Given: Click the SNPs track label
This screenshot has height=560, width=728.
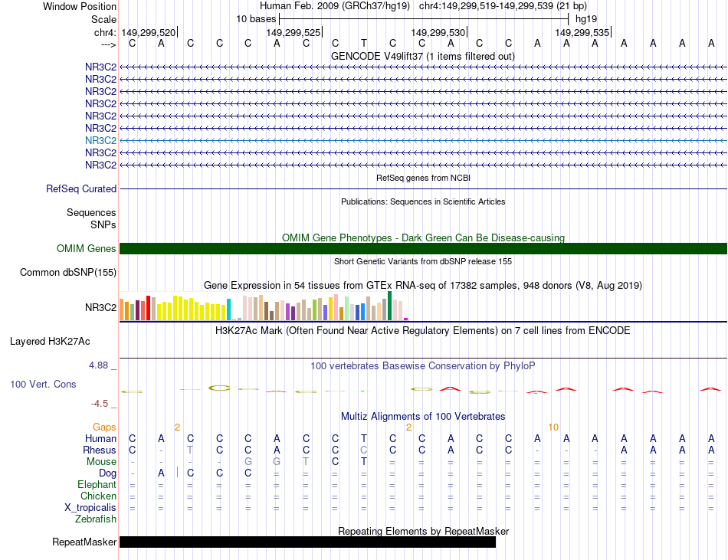Looking at the screenshot, I should coord(103,224).
